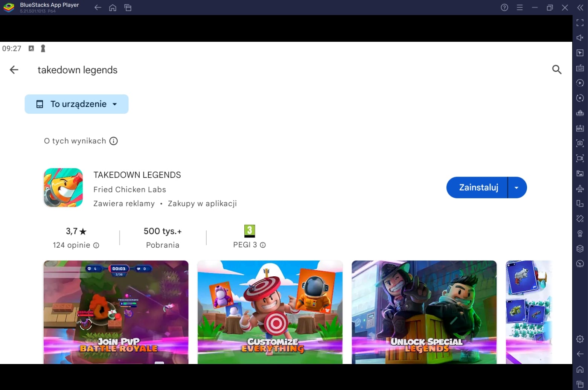Open Customize Everything screenshot
Image resolution: width=588 pixels, height=390 pixels.
click(270, 312)
